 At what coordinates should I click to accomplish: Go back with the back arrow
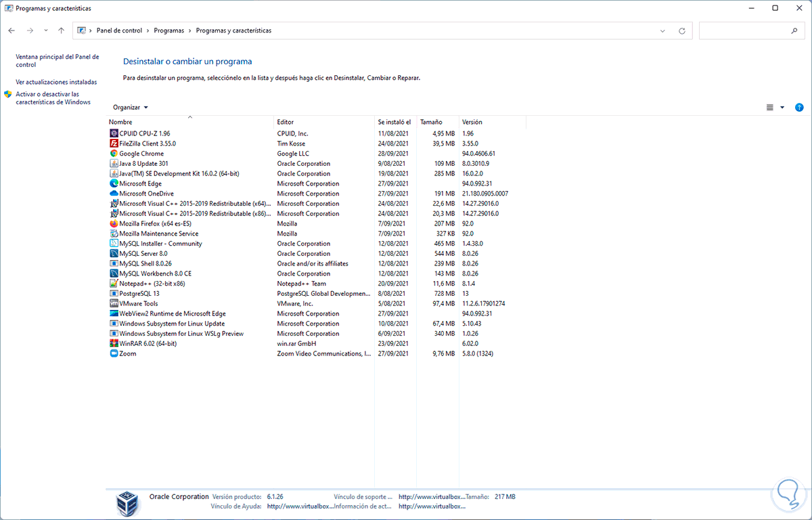tap(12, 31)
